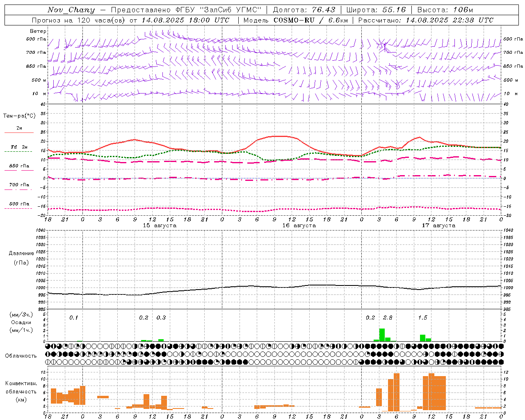Click the Тем-ра(°C) temperature axis label

19,116
